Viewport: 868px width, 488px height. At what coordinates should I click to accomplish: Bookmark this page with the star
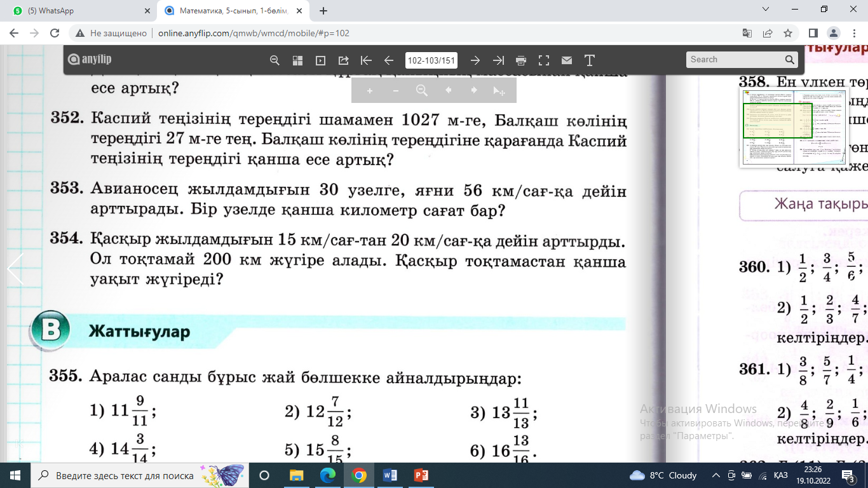tap(788, 33)
